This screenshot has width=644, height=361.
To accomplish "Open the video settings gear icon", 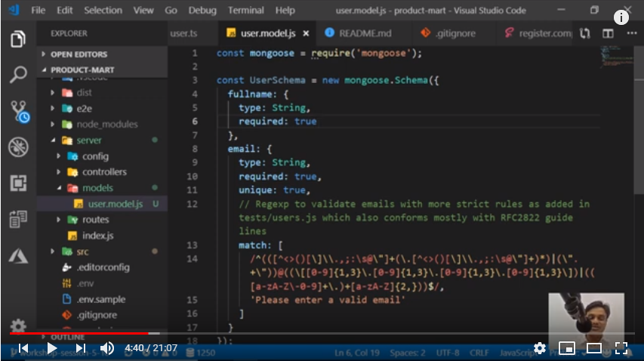I will tap(539, 348).
